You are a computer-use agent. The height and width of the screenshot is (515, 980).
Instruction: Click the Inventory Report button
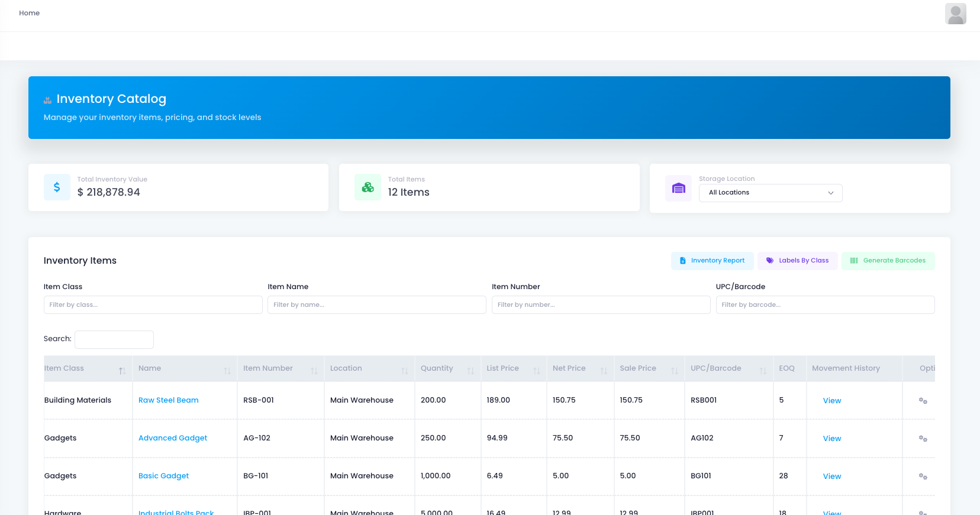712,261
